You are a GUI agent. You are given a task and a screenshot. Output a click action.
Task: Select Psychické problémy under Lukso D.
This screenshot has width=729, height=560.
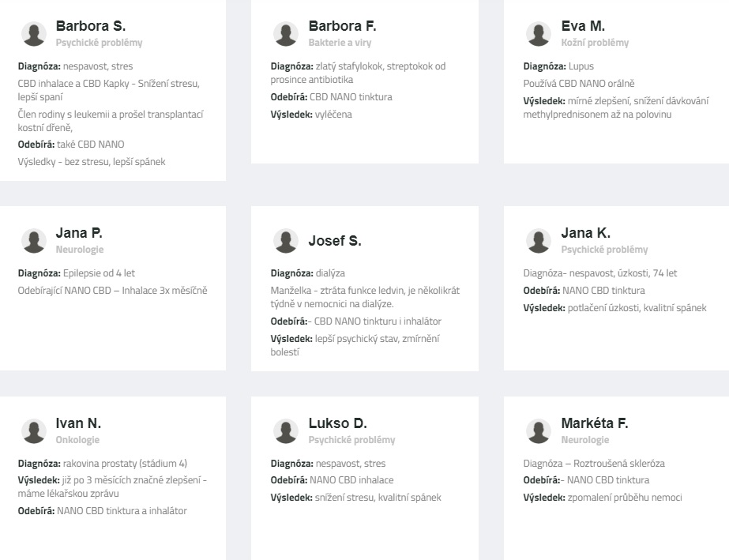pyautogui.click(x=351, y=440)
